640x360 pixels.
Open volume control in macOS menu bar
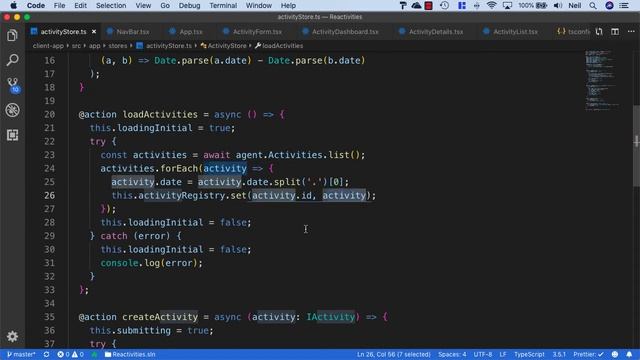tap(558, 5)
